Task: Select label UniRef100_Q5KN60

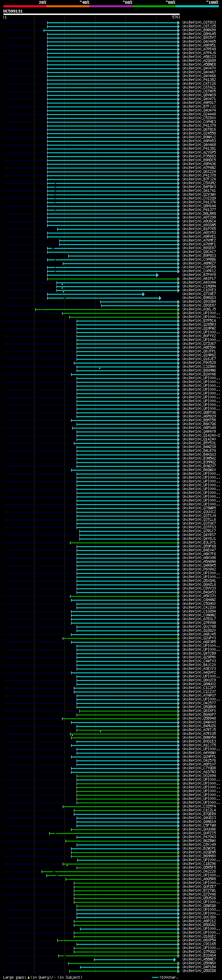Action: [x=199, y=964]
